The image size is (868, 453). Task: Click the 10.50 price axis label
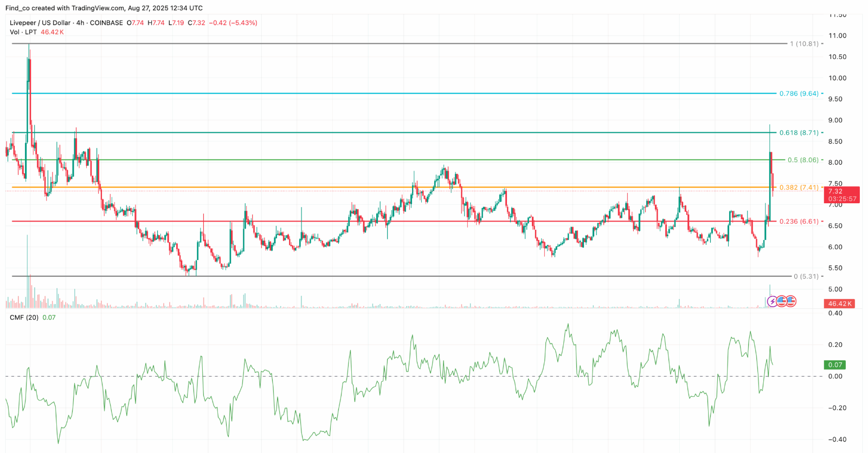[837, 57]
